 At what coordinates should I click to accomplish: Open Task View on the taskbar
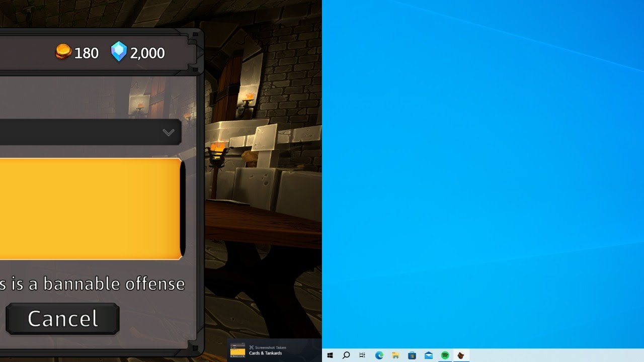pos(362,355)
